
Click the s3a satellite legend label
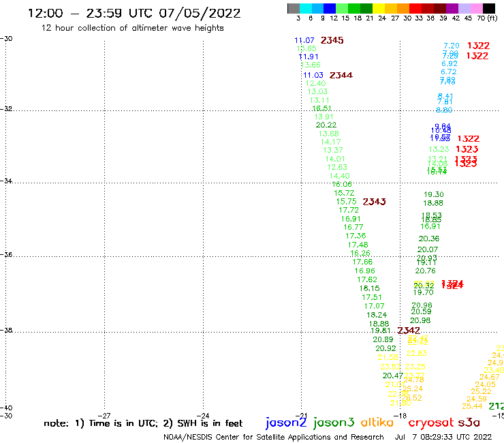pyautogui.click(x=469, y=423)
